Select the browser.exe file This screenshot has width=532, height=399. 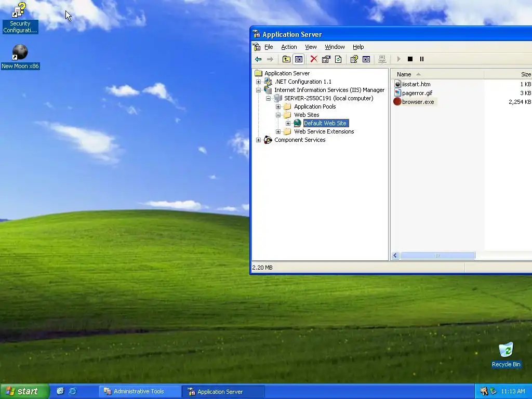pos(418,102)
